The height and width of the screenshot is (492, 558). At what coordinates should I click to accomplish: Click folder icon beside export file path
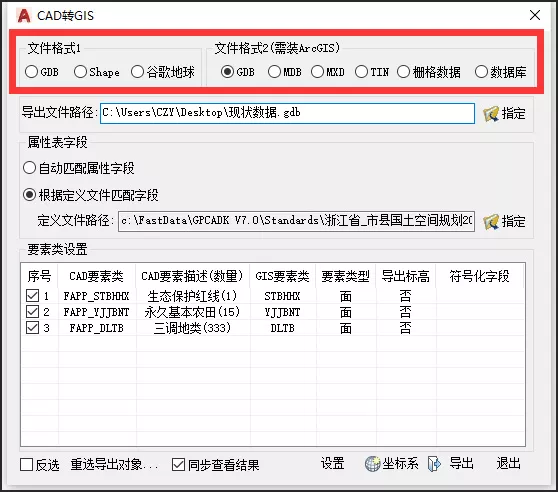tap(491, 114)
